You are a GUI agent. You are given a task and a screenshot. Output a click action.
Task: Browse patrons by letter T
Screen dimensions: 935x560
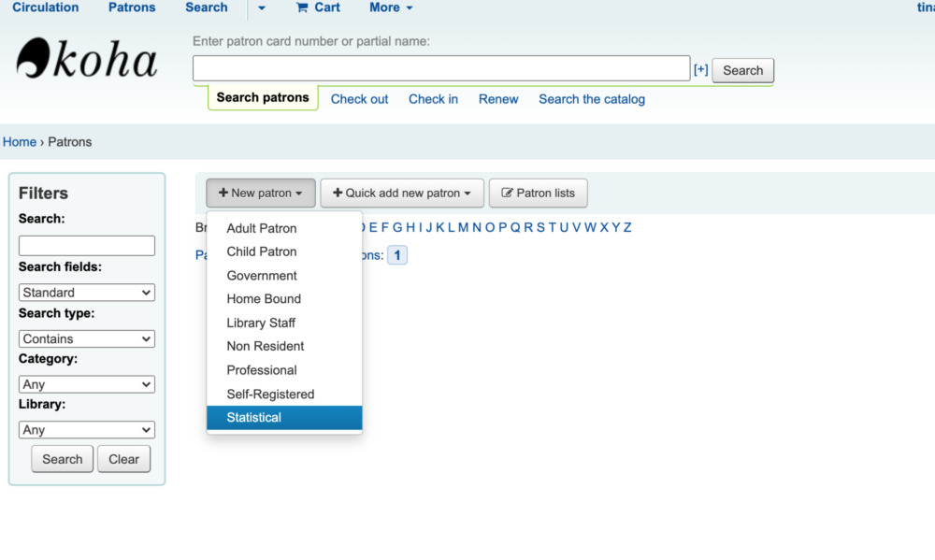click(553, 227)
